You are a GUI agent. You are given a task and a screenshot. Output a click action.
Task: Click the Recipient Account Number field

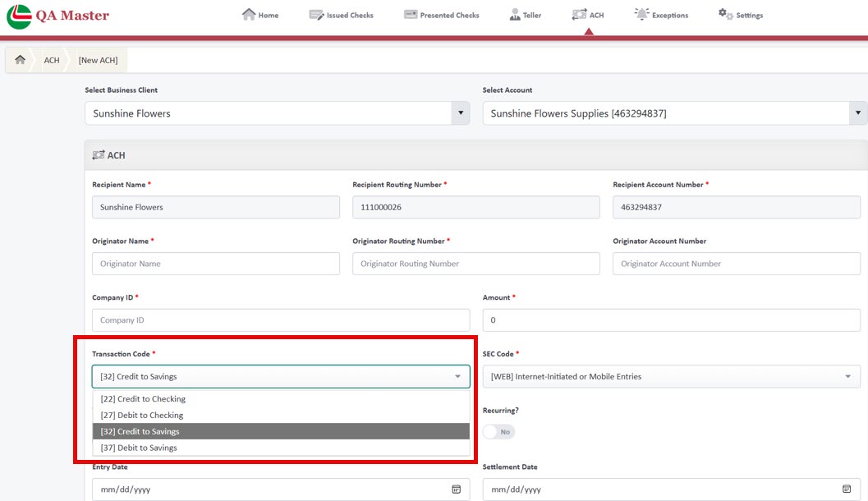(x=737, y=207)
